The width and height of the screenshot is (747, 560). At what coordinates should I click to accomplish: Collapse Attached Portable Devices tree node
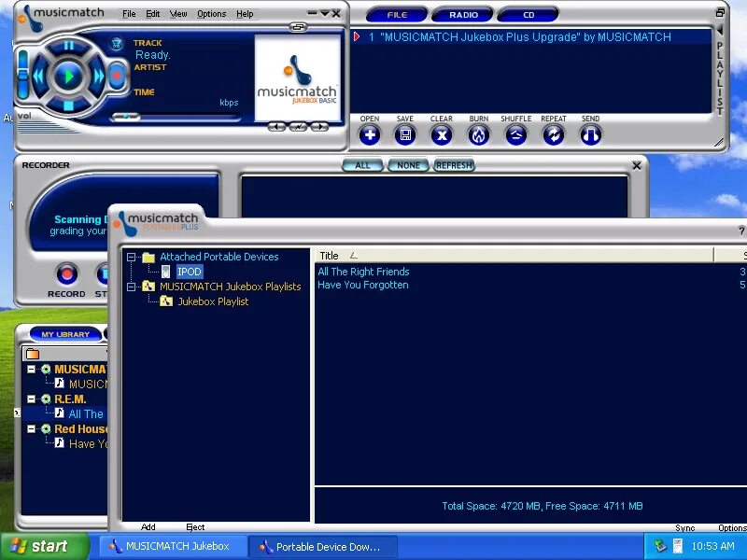coord(131,258)
